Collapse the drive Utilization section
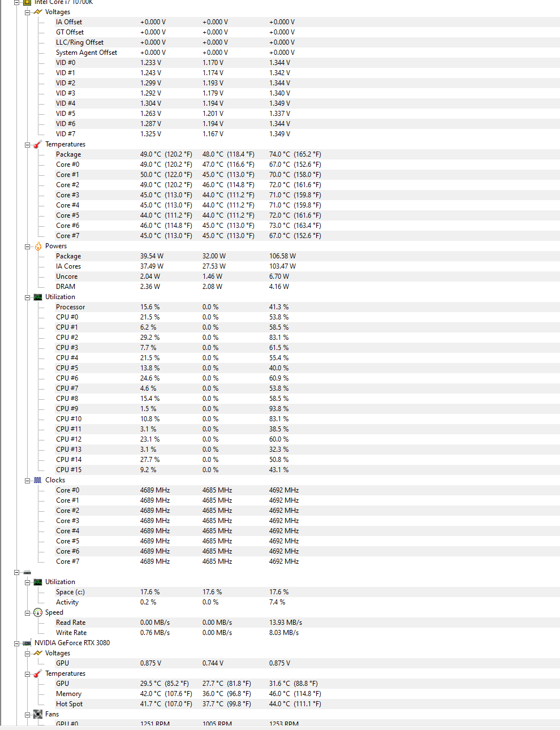The image size is (560, 730). [27, 582]
